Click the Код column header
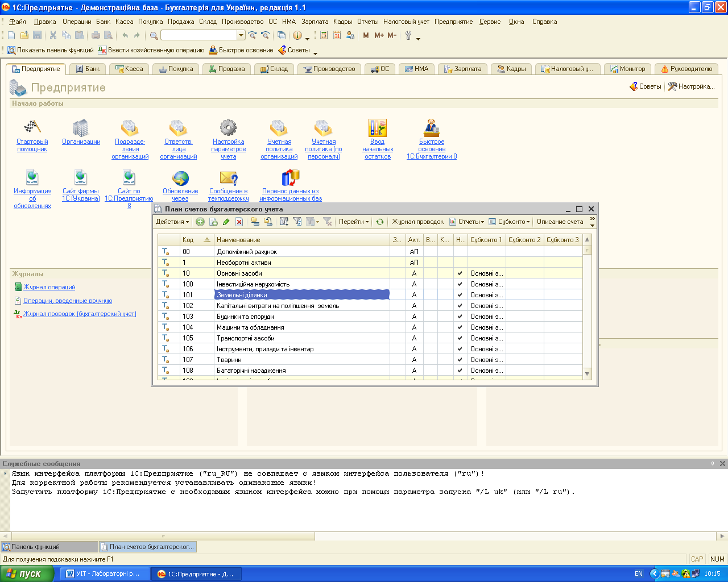This screenshot has height=582, width=728. (196, 240)
